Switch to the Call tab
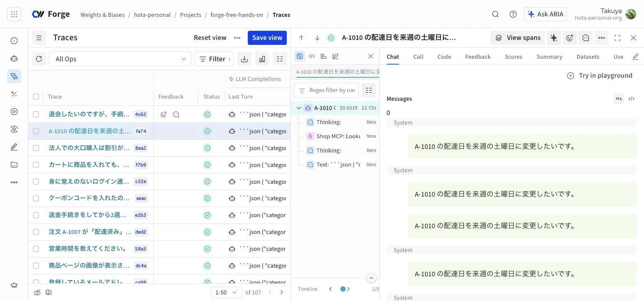644x301 pixels. (x=418, y=57)
